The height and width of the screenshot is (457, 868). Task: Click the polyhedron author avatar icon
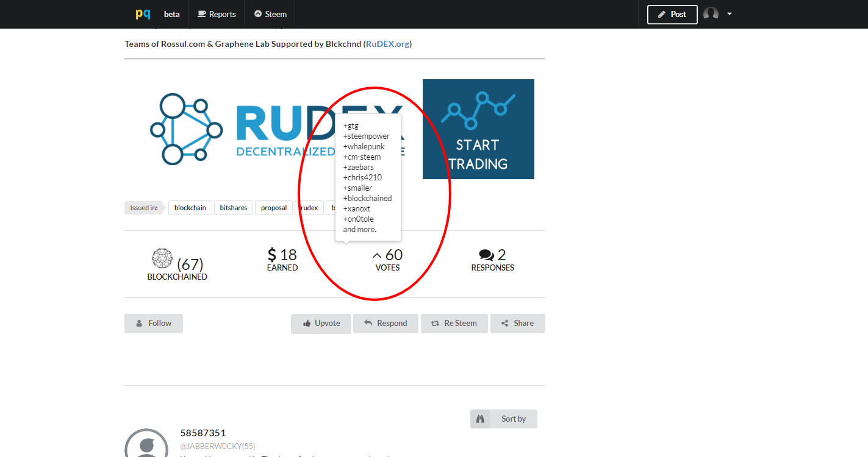162,258
